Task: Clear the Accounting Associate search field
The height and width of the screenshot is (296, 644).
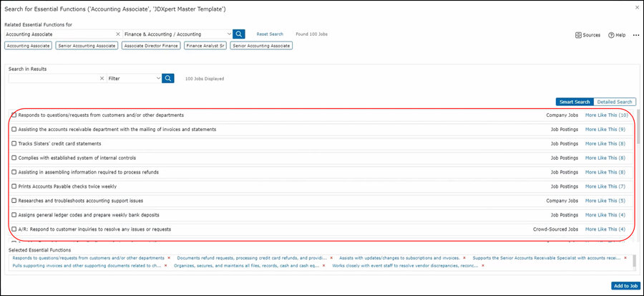Action: pos(117,34)
